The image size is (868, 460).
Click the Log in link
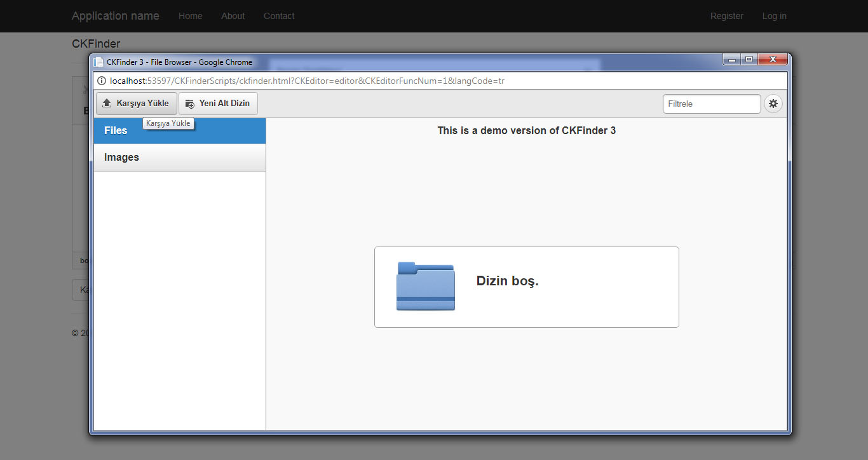774,16
